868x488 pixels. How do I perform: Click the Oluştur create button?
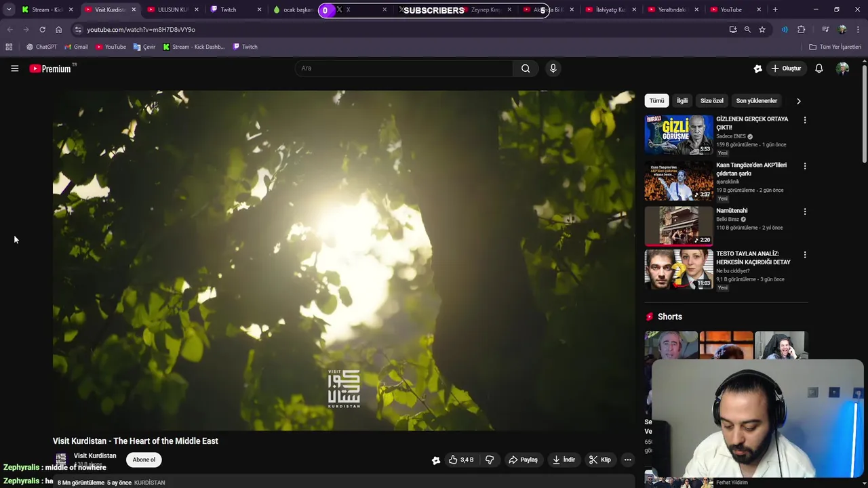(786, 68)
